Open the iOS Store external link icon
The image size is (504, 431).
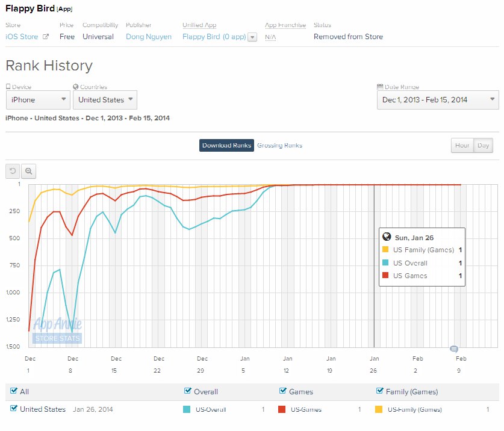(x=46, y=37)
